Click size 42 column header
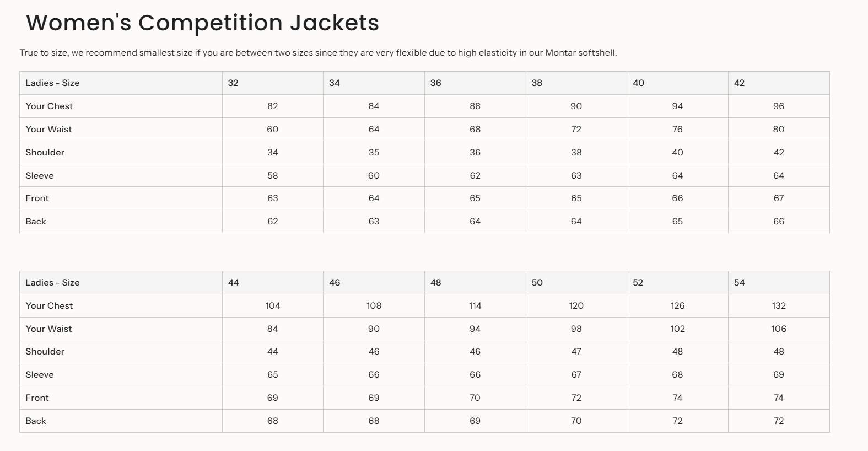 pos(739,83)
